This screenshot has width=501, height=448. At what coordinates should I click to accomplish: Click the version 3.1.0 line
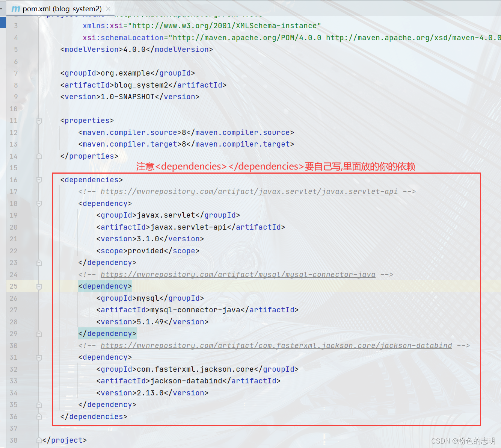pyautogui.click(x=150, y=239)
